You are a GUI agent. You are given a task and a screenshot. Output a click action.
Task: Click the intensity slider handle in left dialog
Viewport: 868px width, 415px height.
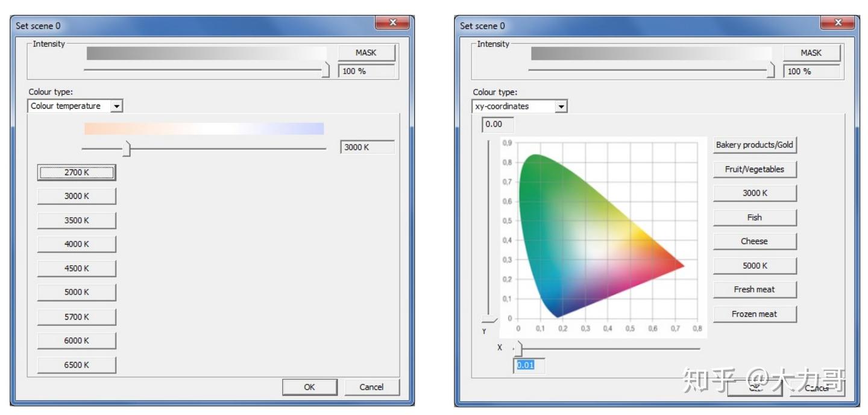[325, 70]
